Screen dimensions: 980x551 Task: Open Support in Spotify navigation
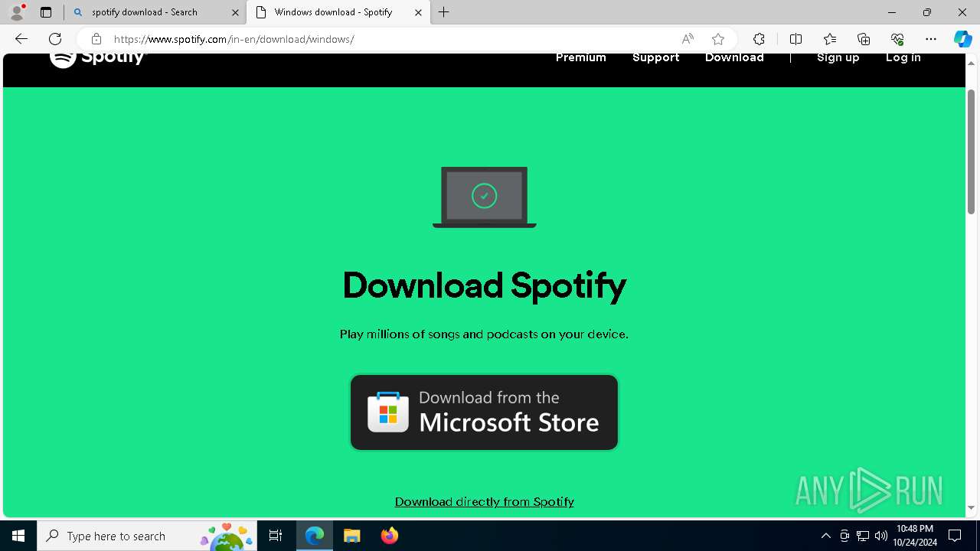point(656,58)
